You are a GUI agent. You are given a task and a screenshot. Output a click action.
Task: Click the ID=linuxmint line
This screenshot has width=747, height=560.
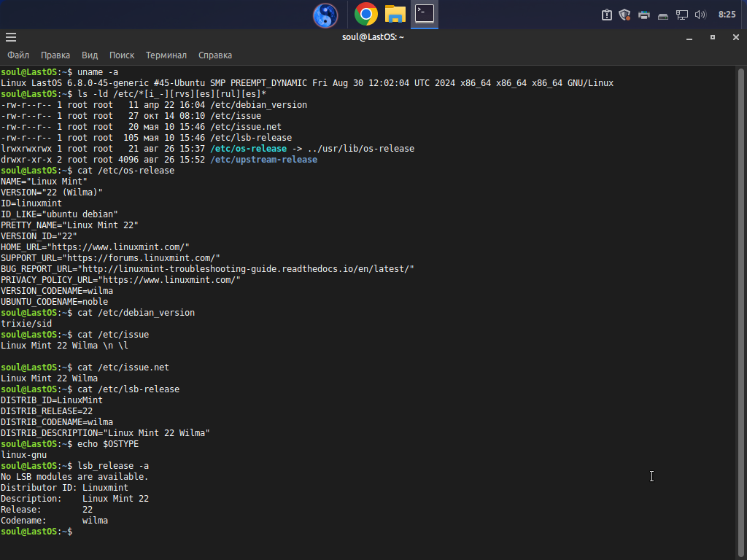(x=31, y=203)
